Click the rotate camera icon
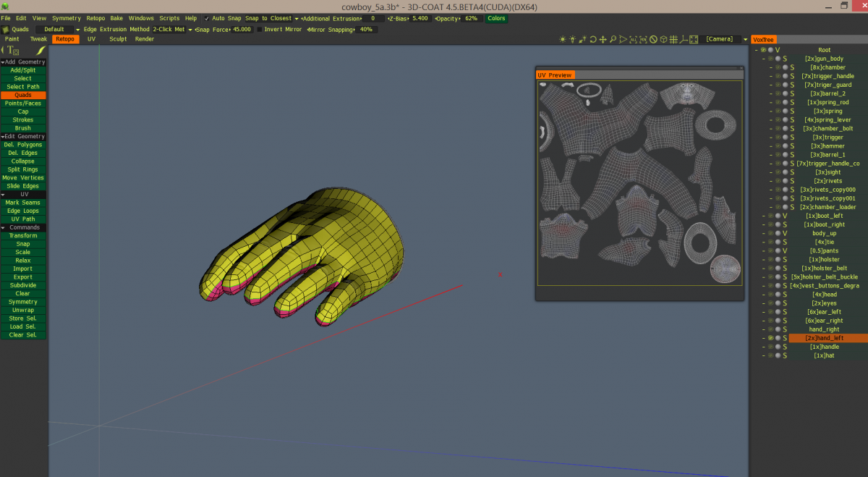Image resolution: width=868 pixels, height=477 pixels. 592,39
